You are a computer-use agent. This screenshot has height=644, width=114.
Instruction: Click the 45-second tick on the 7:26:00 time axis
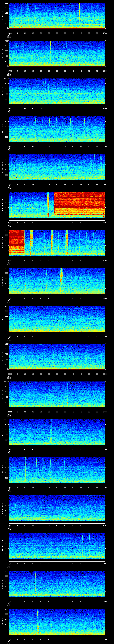(81, 412)
